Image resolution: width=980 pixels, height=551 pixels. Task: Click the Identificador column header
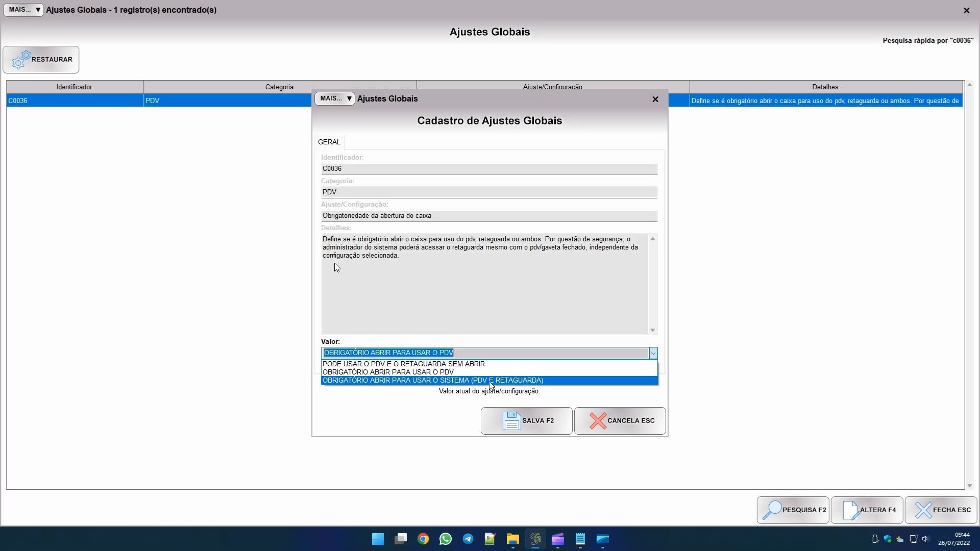pyautogui.click(x=74, y=87)
